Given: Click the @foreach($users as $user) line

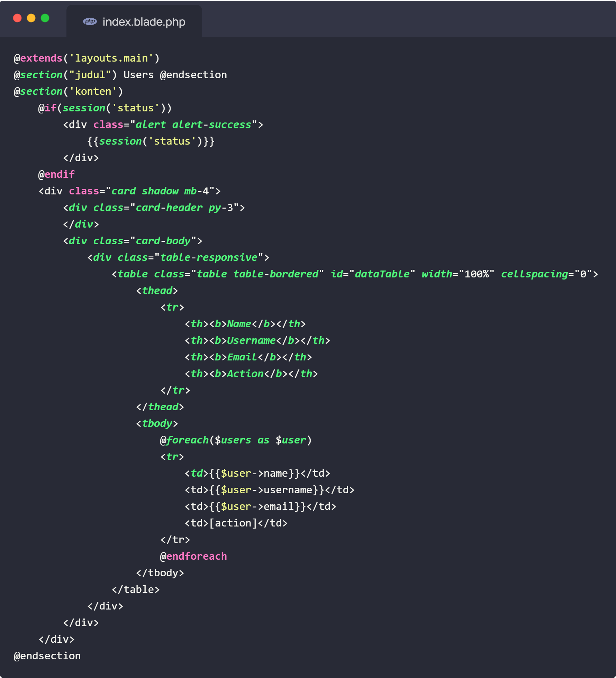Looking at the screenshot, I should click(236, 440).
